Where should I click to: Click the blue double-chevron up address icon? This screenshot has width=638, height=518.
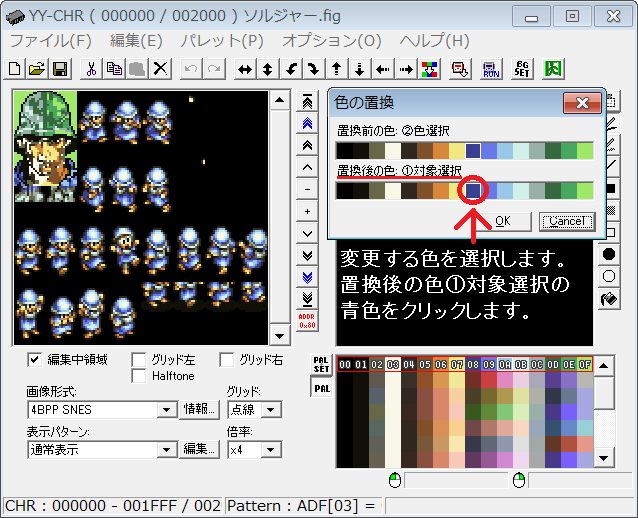coord(307,123)
